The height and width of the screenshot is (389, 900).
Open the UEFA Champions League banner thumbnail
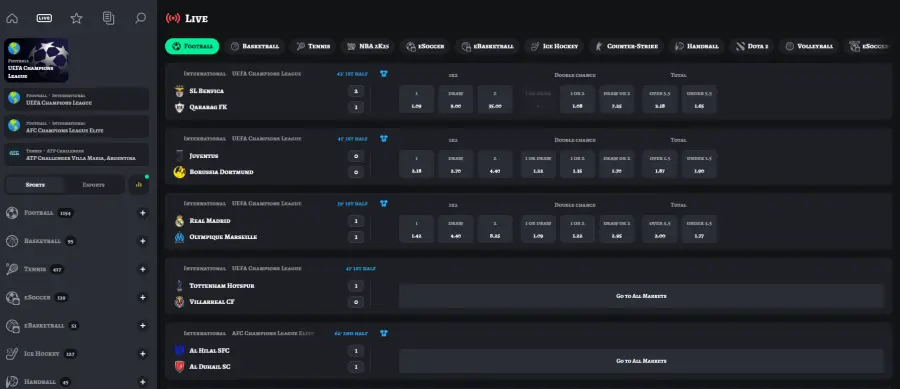tap(36, 60)
